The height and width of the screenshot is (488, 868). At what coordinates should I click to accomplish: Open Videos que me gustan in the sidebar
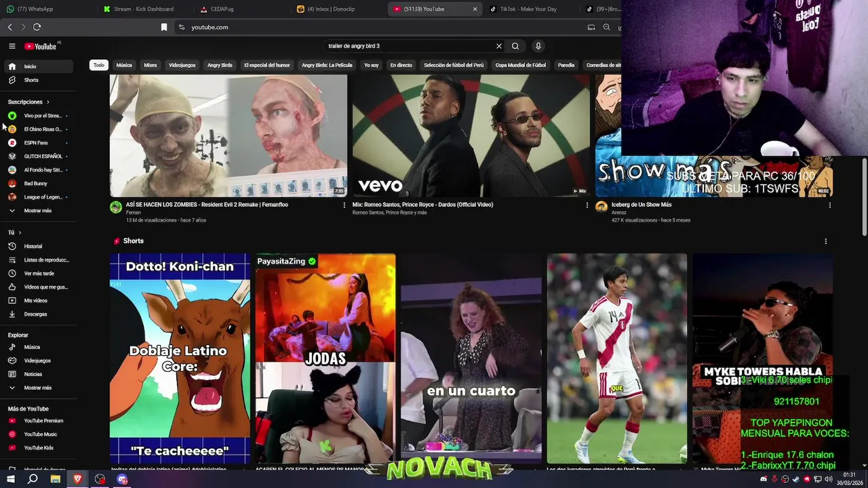(38, 287)
